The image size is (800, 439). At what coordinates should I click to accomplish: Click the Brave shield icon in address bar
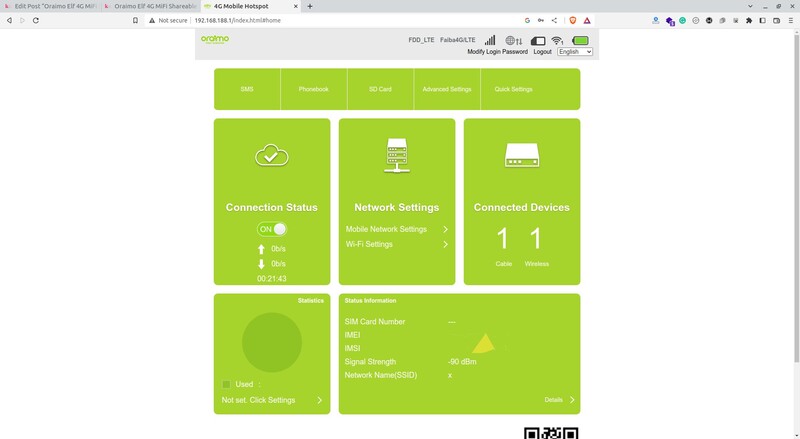click(x=573, y=20)
